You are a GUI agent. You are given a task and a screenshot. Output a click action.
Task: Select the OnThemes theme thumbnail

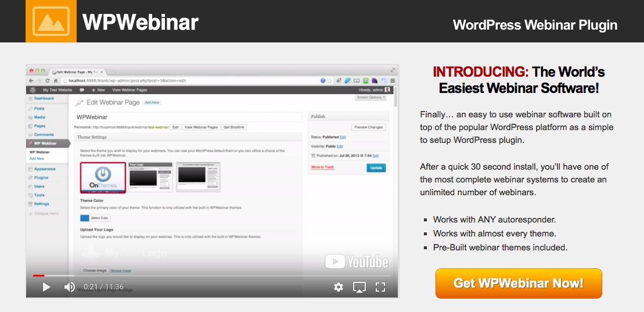point(103,177)
